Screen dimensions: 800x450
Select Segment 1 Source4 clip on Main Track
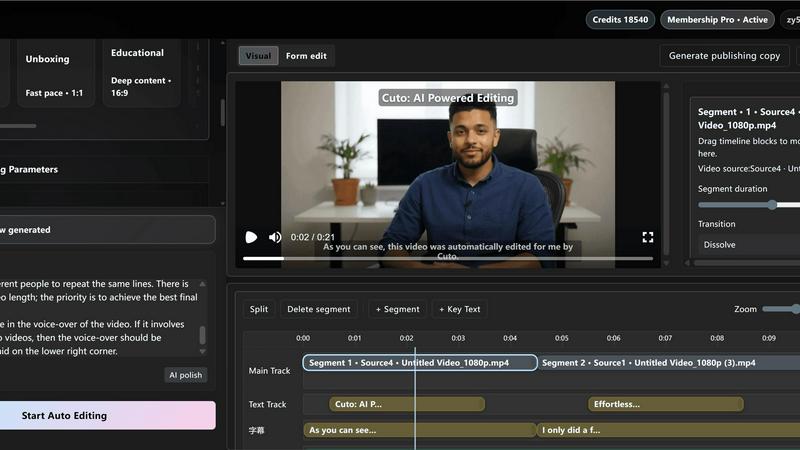[419, 363]
